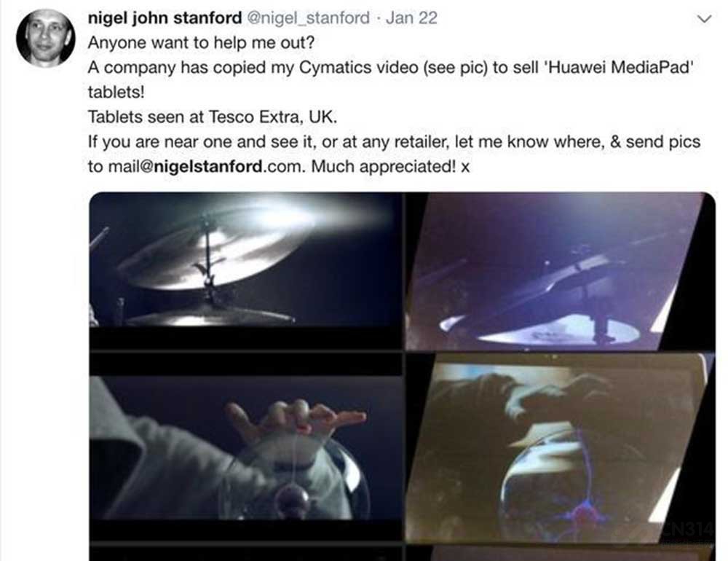Open the 'nigel john stanford' display name link
This screenshot has height=561, width=728.
[x=165, y=18]
